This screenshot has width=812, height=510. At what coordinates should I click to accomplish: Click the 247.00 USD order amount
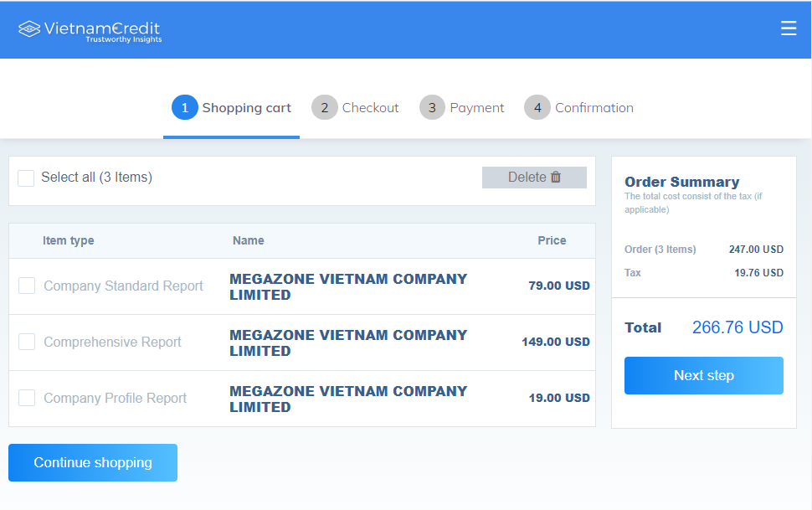tap(756, 250)
